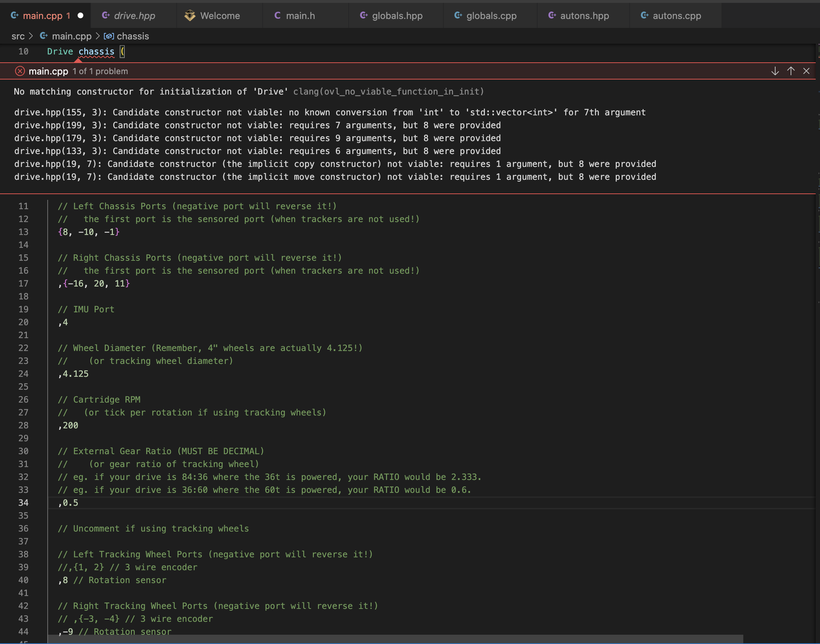
Task: Click the ,4 IMU port value
Action: click(x=63, y=322)
